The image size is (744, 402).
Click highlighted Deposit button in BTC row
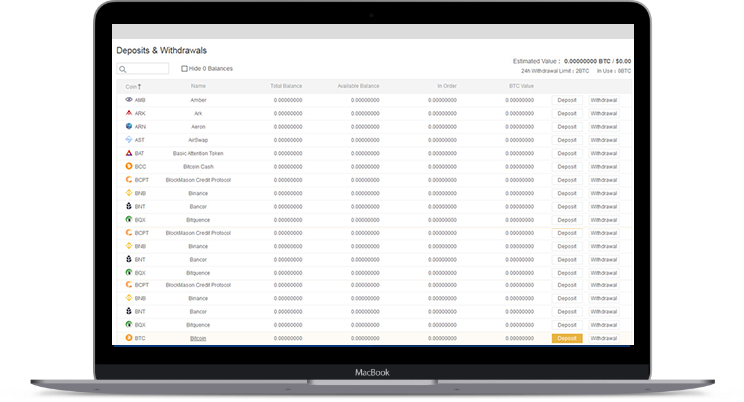click(567, 338)
